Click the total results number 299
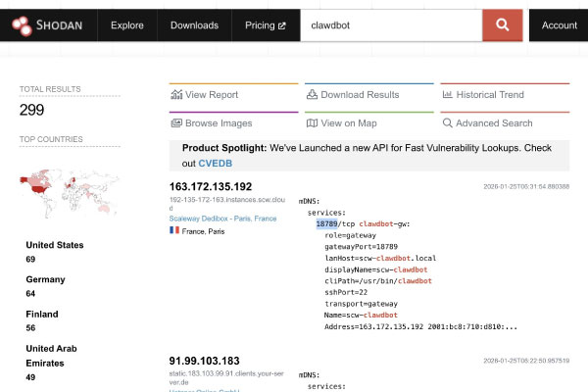 click(32, 110)
